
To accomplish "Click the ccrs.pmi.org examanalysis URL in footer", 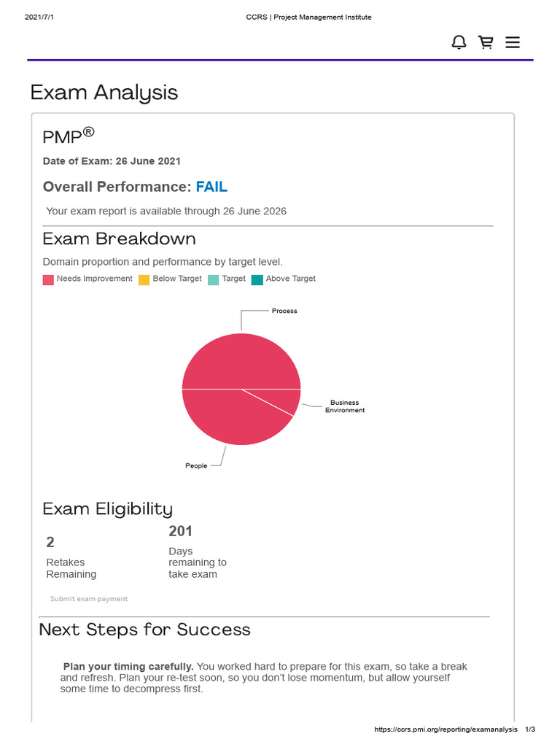I will point(446,729).
